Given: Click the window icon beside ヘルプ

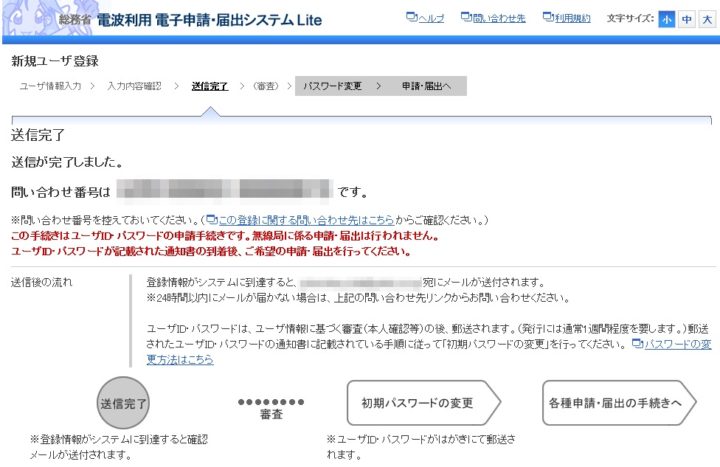Looking at the screenshot, I should coord(412,19).
